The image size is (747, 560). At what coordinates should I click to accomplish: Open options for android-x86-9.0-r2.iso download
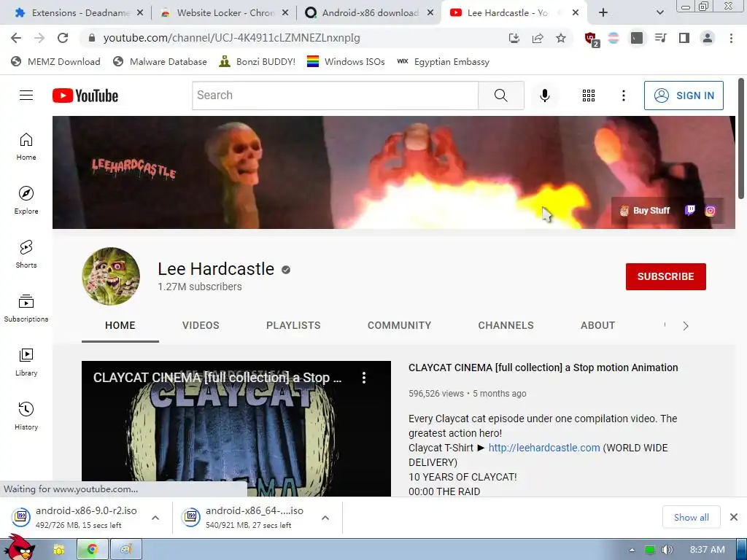[155, 518]
